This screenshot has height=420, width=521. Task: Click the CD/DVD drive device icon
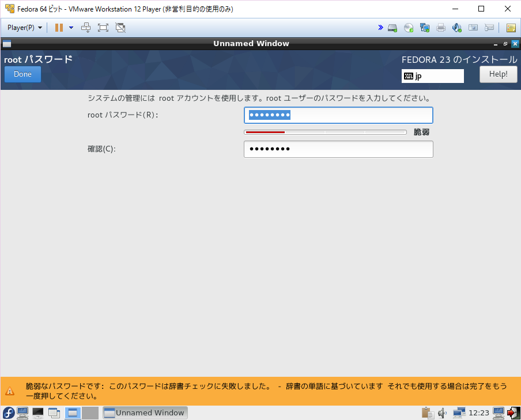point(408,27)
